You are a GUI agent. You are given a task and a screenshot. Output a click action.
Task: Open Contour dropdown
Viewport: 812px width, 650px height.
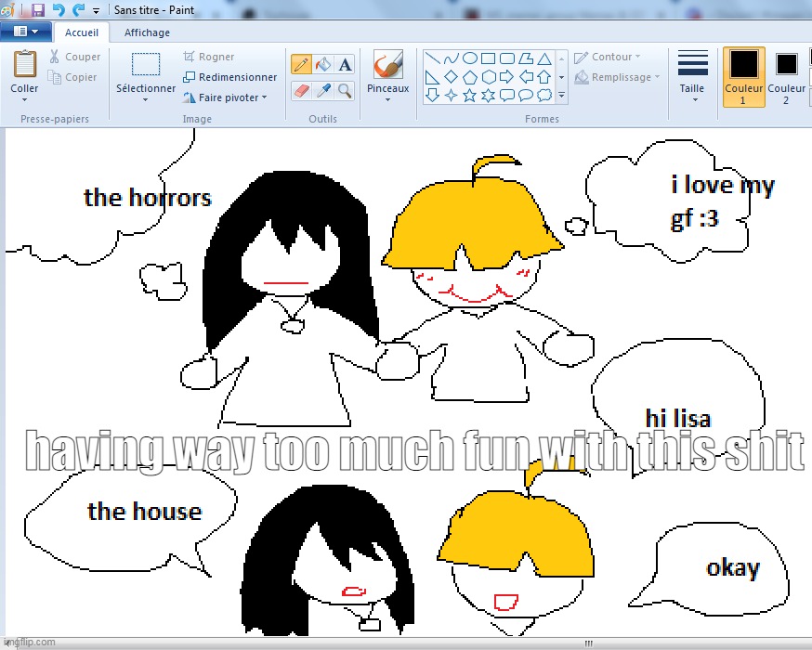608,57
